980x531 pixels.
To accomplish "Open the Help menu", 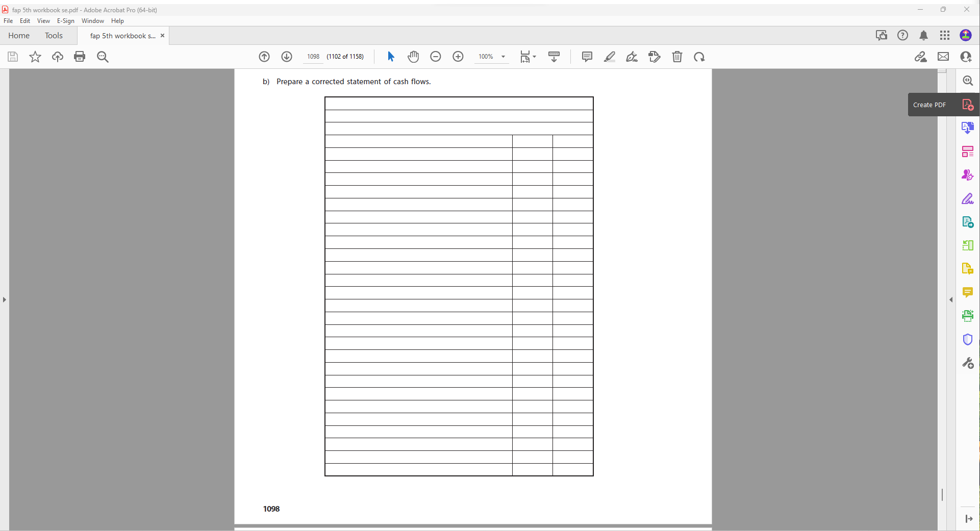I will pos(117,21).
